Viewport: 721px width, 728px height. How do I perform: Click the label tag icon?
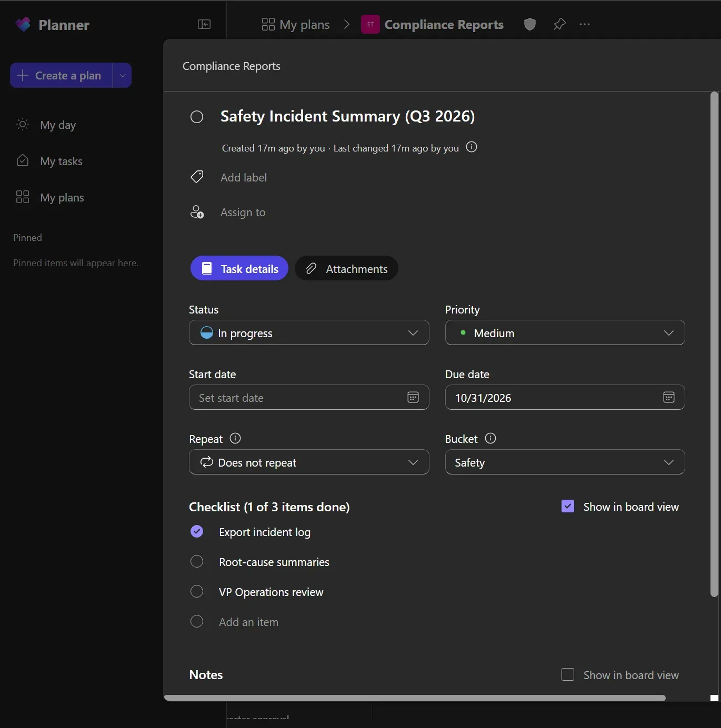197,177
